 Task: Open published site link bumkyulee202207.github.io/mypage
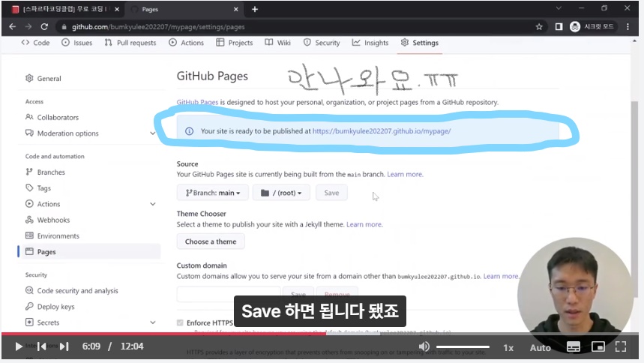point(382,131)
